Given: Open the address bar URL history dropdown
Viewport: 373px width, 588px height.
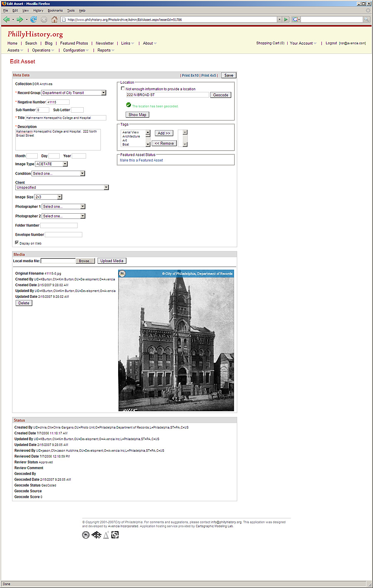Looking at the screenshot, I should click(x=279, y=19).
